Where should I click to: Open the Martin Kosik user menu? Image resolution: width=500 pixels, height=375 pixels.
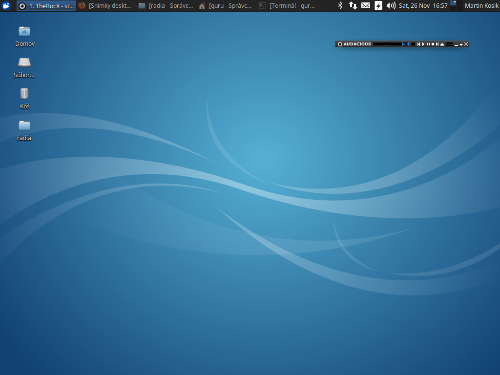click(481, 5)
